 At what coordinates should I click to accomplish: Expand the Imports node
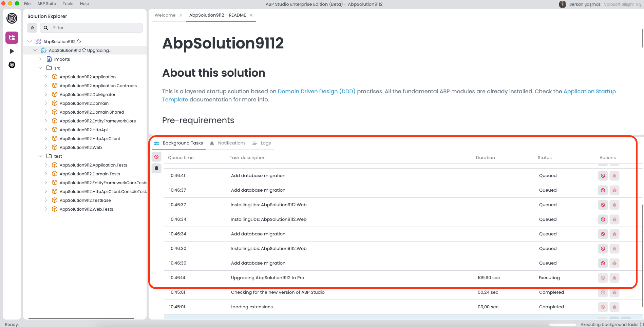coord(40,59)
